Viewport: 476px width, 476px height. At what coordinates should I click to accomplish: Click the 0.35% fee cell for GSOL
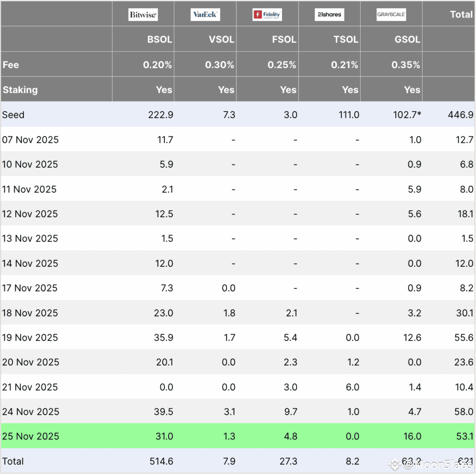(405, 65)
